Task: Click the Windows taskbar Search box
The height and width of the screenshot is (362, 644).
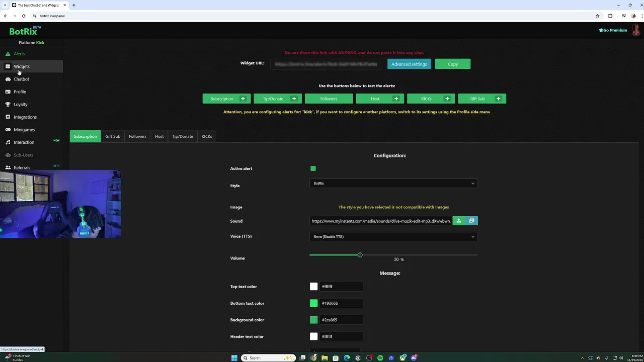Action: click(x=268, y=358)
